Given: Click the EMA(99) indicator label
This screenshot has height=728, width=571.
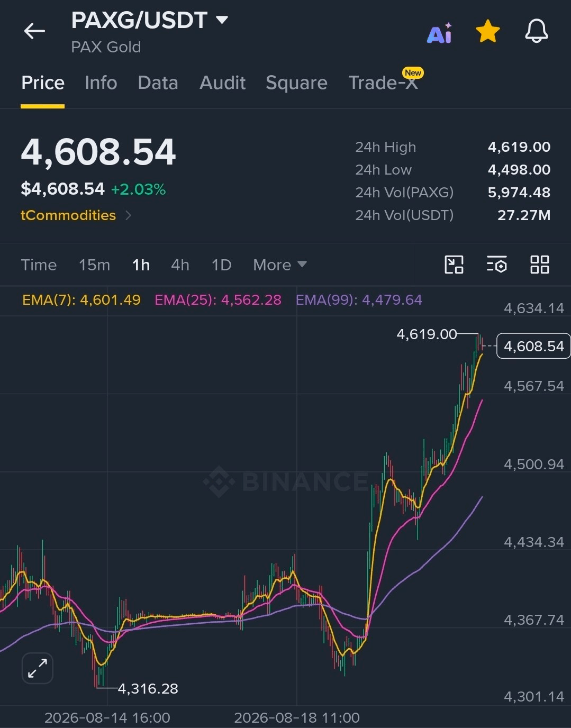Looking at the screenshot, I should [x=359, y=300].
